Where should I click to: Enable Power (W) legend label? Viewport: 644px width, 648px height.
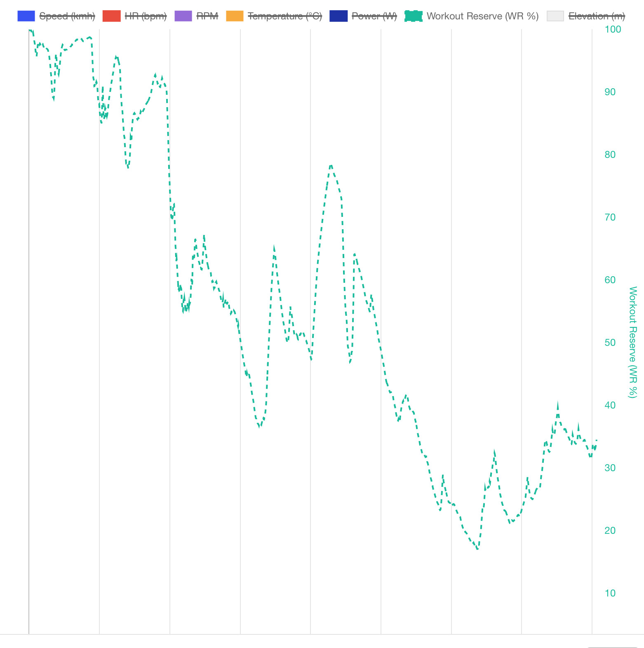374,16
